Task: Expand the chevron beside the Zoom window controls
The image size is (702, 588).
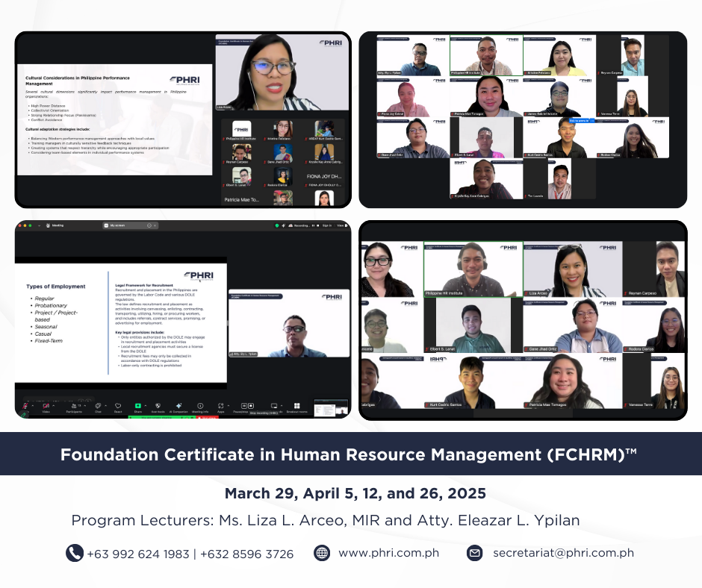Action: (40, 225)
